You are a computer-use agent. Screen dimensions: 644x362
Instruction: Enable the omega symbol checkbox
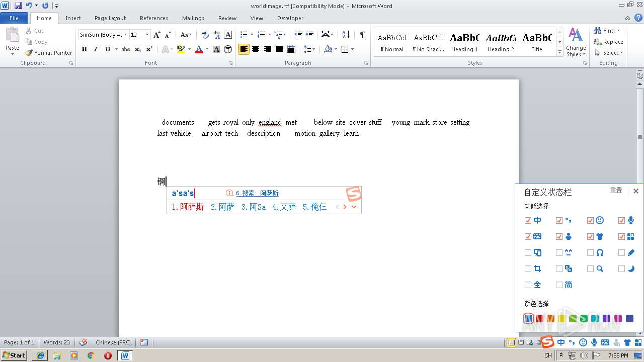pos(590,253)
